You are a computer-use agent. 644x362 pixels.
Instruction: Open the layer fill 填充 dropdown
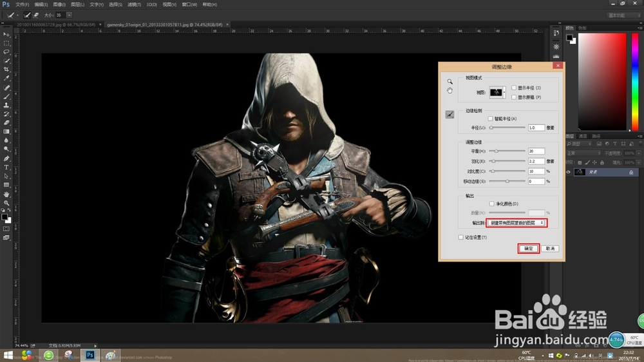click(638, 163)
